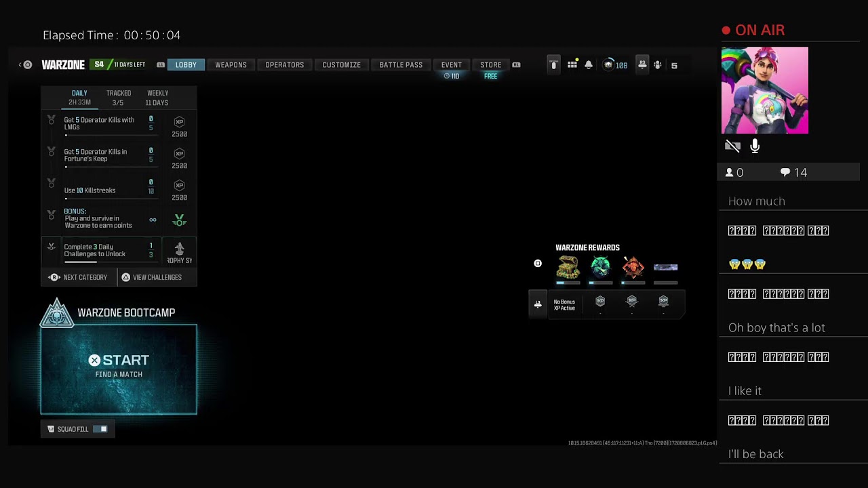Toggle the Squad Fill switch
The height and width of the screenshot is (488, 868).
click(x=100, y=429)
